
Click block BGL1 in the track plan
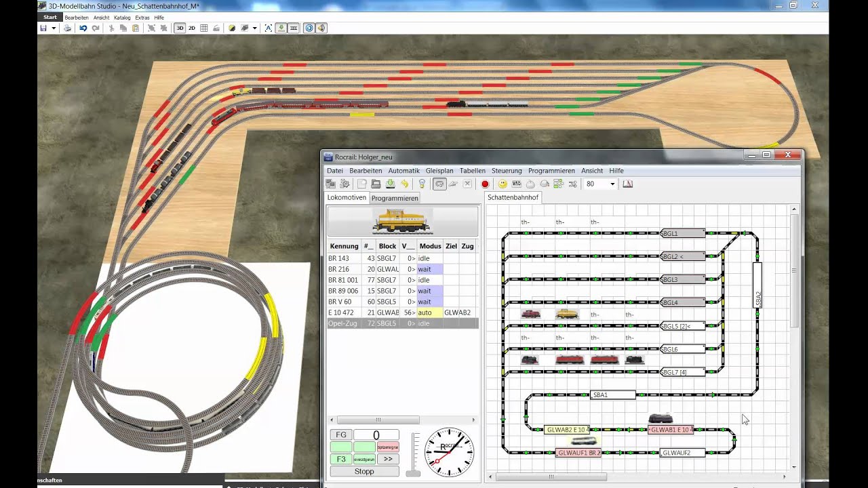coord(683,233)
